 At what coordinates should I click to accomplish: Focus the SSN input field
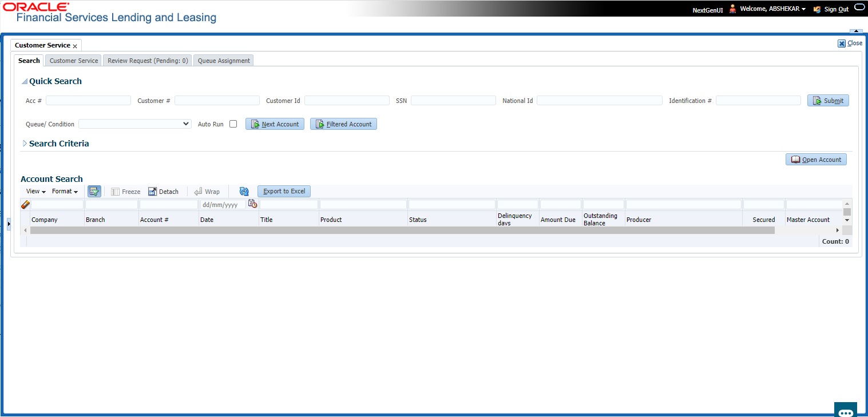453,101
